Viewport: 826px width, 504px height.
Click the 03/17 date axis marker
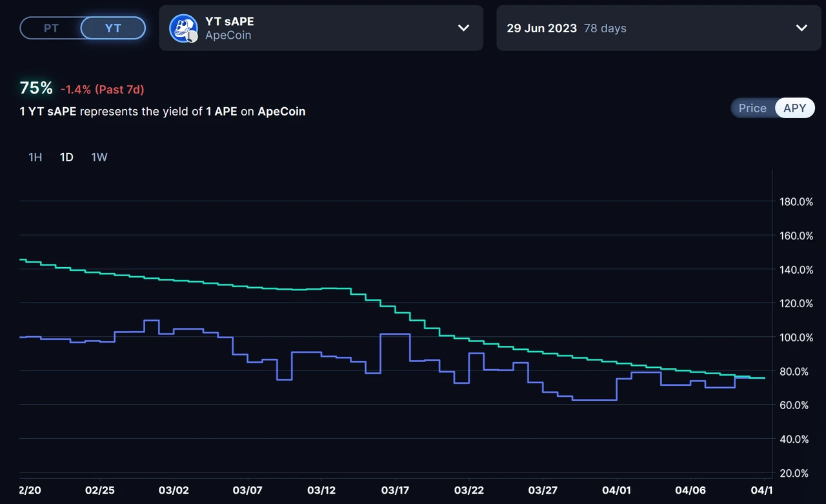coord(396,490)
